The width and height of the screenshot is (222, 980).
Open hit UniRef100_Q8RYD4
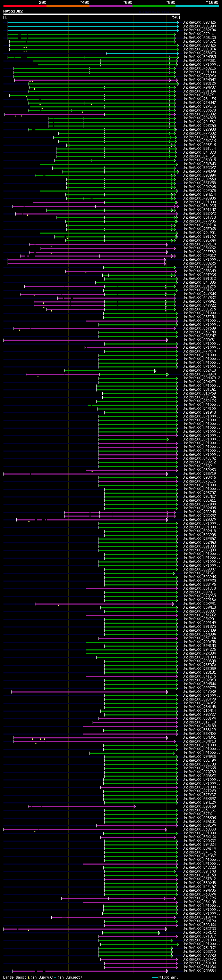[x=199, y=30]
